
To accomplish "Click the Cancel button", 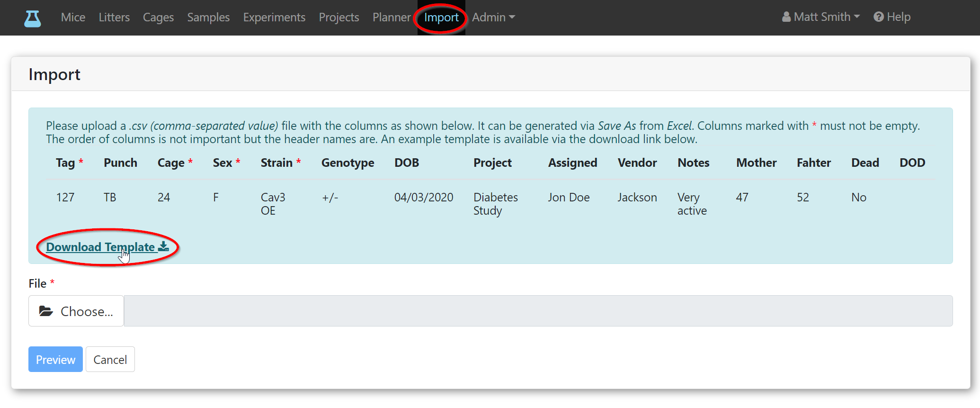I will pyautogui.click(x=110, y=359).
